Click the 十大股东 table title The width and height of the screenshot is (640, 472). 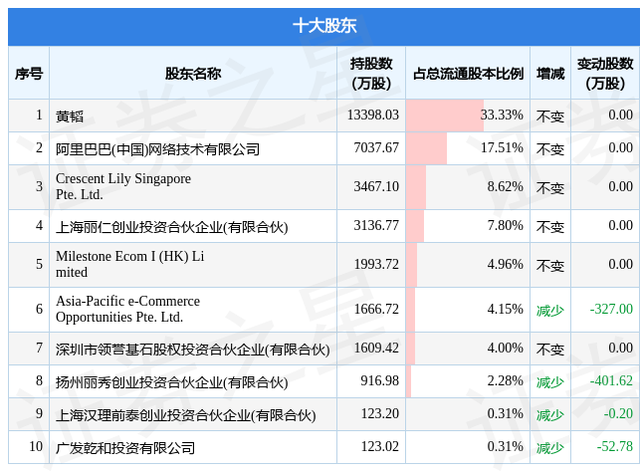point(319,27)
